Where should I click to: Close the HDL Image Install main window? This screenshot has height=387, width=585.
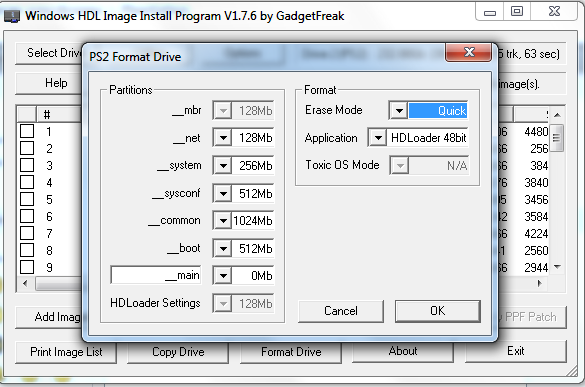click(554, 12)
